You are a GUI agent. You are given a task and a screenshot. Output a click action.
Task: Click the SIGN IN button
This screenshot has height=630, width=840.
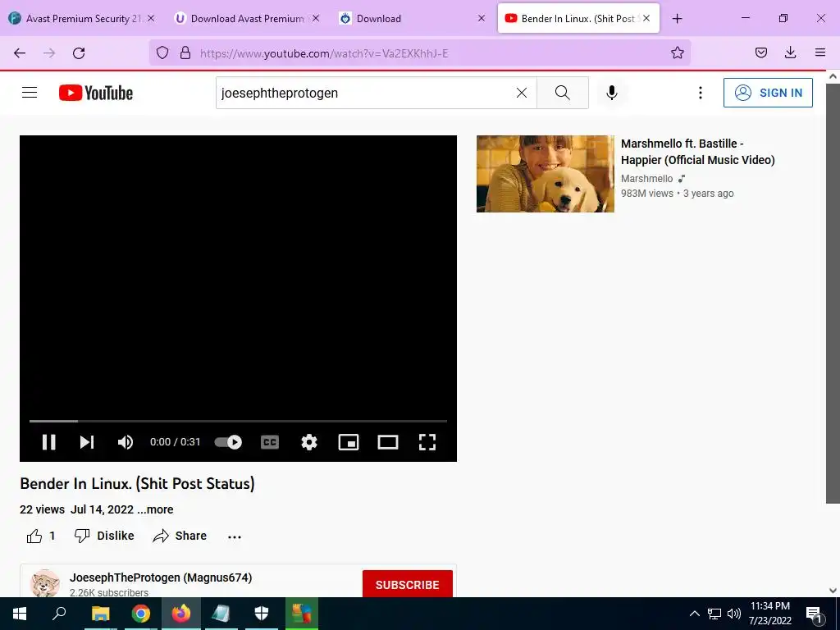point(768,93)
